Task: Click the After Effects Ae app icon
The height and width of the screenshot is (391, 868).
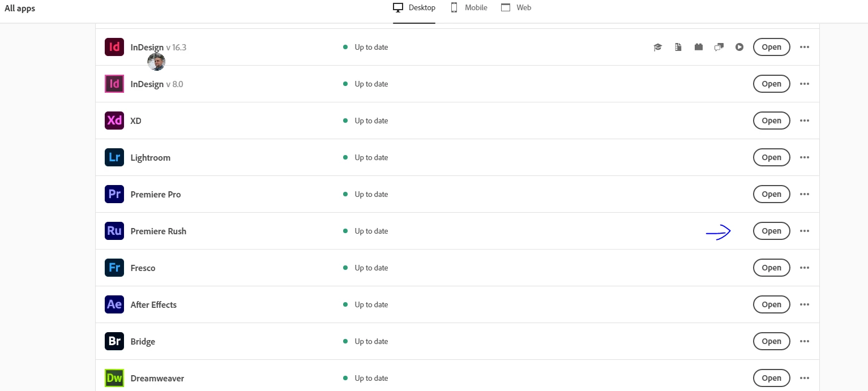Action: (x=114, y=304)
